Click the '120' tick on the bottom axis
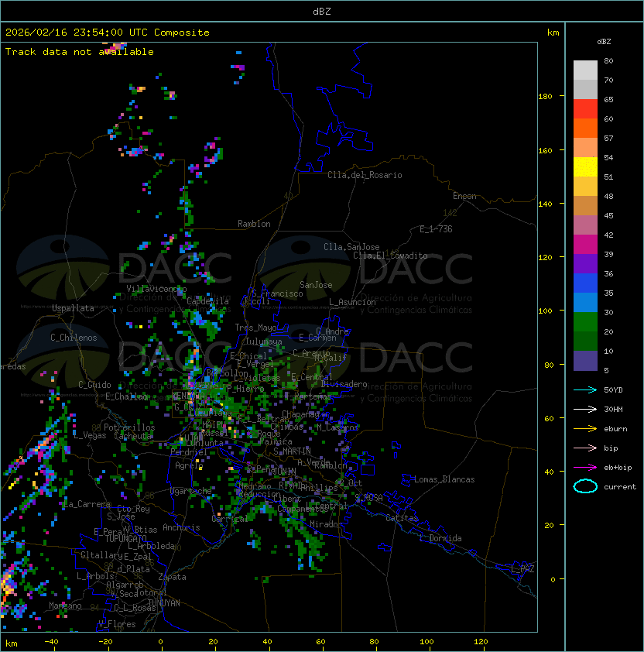This screenshot has width=644, height=652. (481, 642)
